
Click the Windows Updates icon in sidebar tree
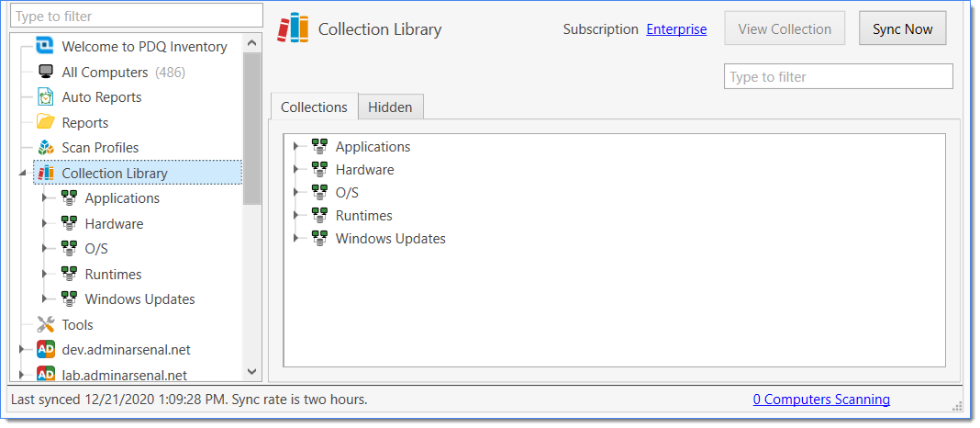coord(69,299)
